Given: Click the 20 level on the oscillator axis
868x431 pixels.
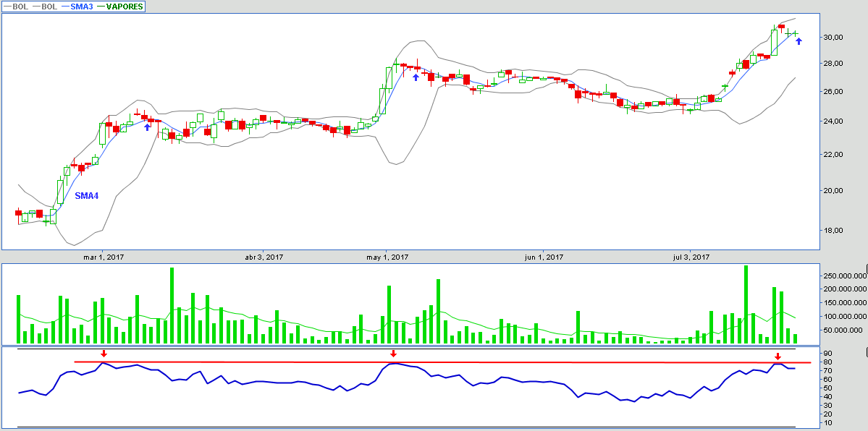Looking at the screenshot, I should (x=829, y=414).
